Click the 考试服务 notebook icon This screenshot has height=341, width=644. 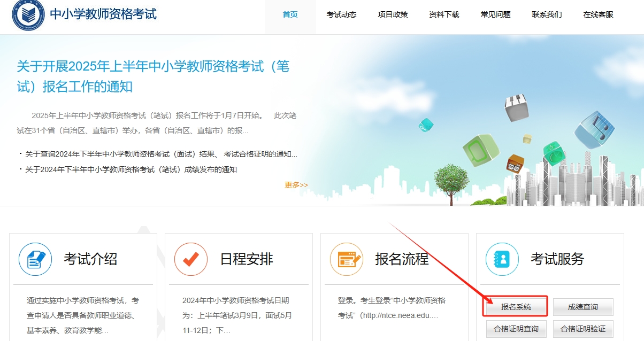(x=502, y=260)
